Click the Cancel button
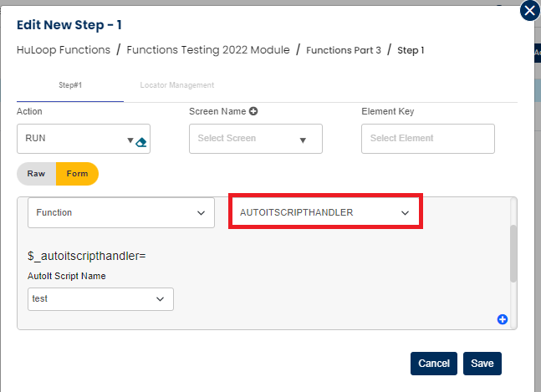 [433, 364]
